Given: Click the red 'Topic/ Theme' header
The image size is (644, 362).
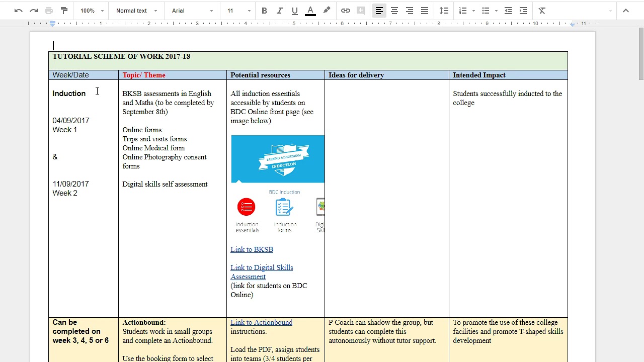Looking at the screenshot, I should tap(144, 75).
